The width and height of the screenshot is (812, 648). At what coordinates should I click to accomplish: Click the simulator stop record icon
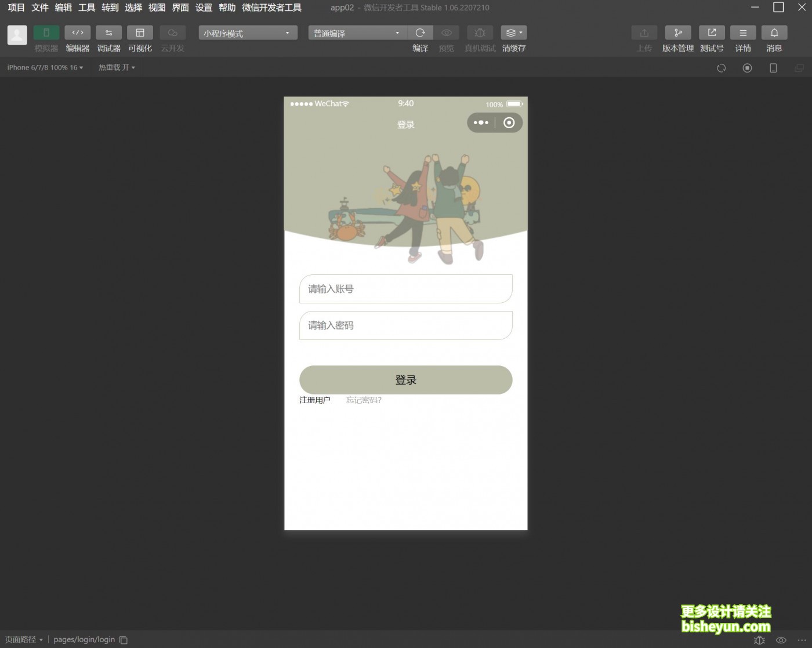[748, 68]
